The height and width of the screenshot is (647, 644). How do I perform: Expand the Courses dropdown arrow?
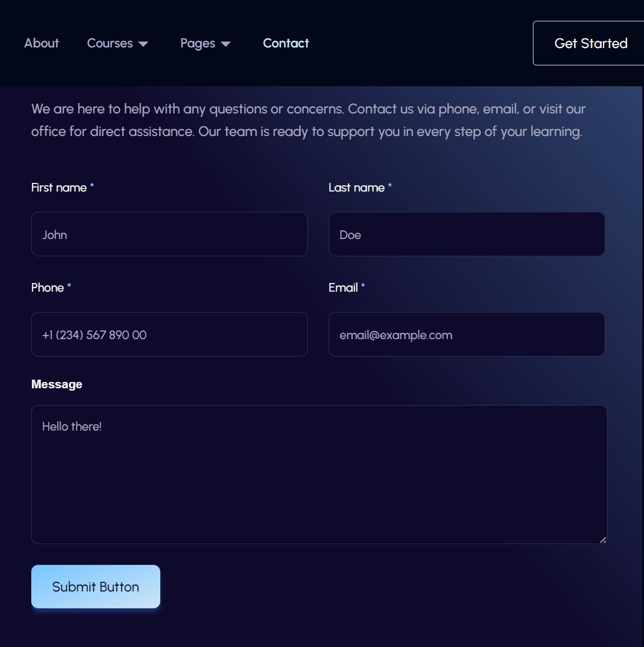pyautogui.click(x=143, y=44)
